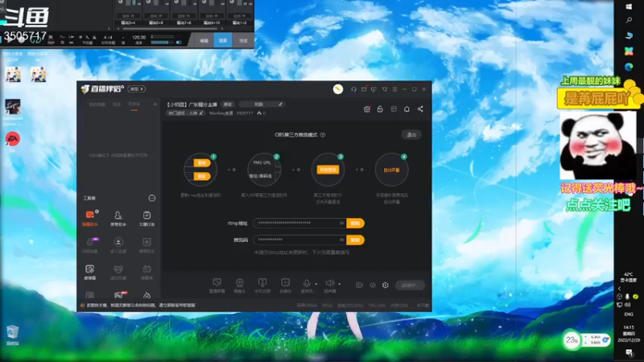Click the DAW mixer horizontal scrollbar
Viewport: 644px width, 362px height.
tap(170, 29)
